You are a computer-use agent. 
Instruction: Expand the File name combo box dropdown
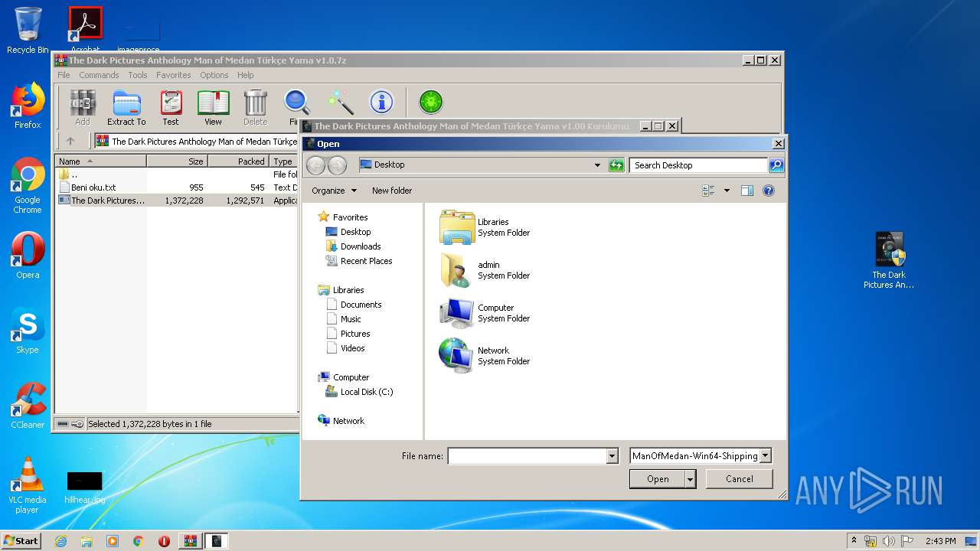[612, 456]
